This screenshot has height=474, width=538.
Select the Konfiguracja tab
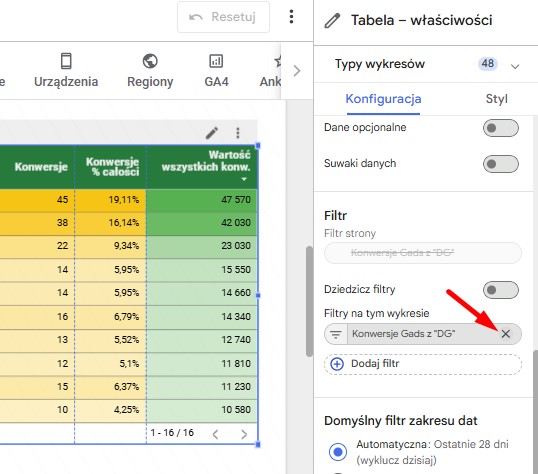[x=383, y=99]
